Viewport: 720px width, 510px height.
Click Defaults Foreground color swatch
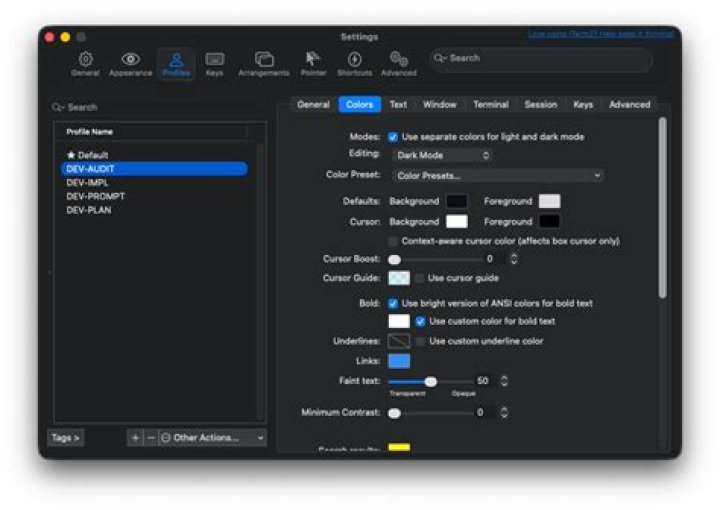(549, 201)
